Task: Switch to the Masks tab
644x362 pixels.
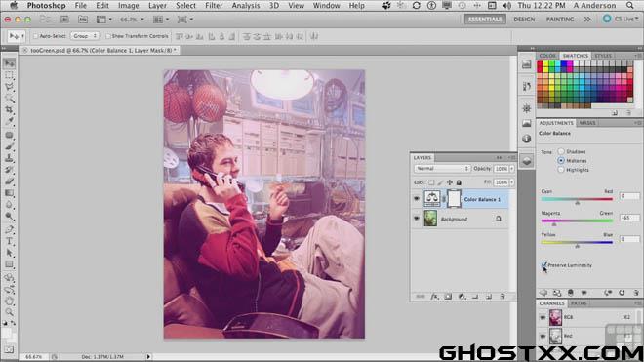Action: 587,123
